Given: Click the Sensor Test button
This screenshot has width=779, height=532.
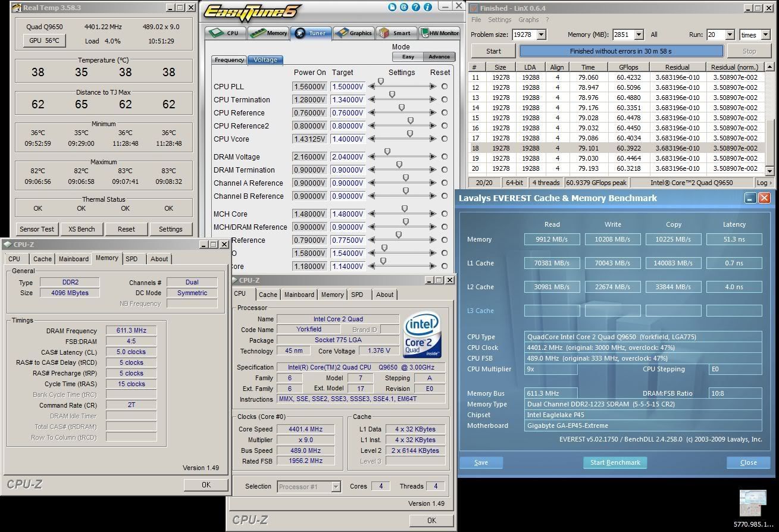Looking at the screenshot, I should click(37, 229).
